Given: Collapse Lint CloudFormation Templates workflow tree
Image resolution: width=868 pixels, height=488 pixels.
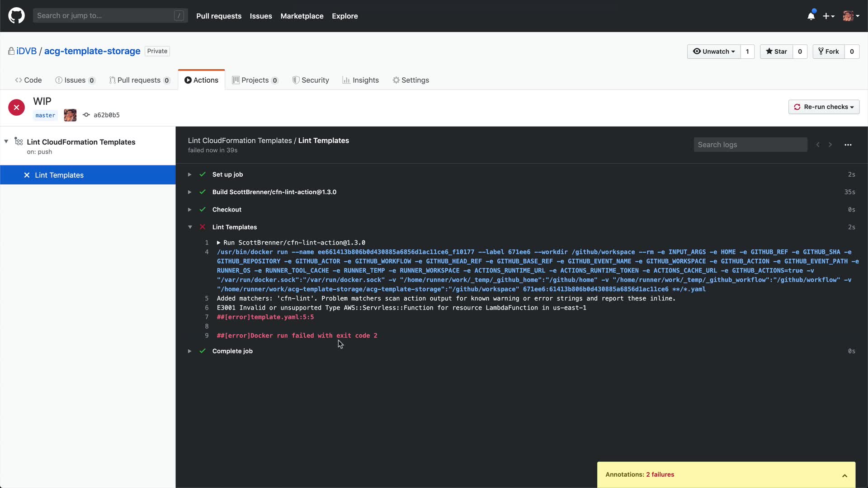Looking at the screenshot, I should click(x=6, y=142).
